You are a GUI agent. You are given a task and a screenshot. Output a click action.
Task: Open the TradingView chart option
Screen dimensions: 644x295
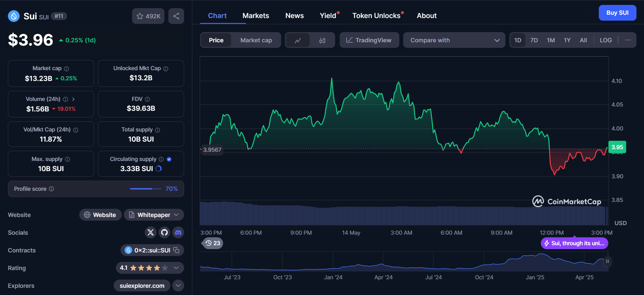click(x=369, y=40)
